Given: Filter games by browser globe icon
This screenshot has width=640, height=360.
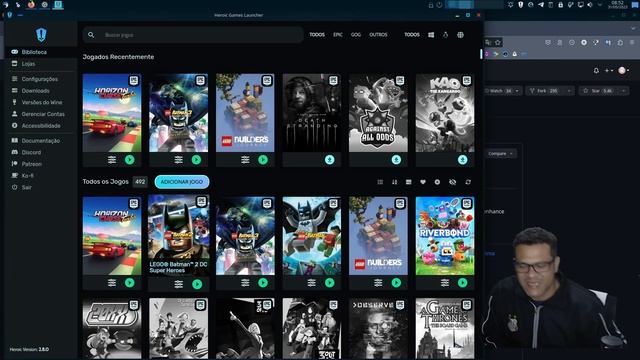Looking at the screenshot, I should pos(460,35).
